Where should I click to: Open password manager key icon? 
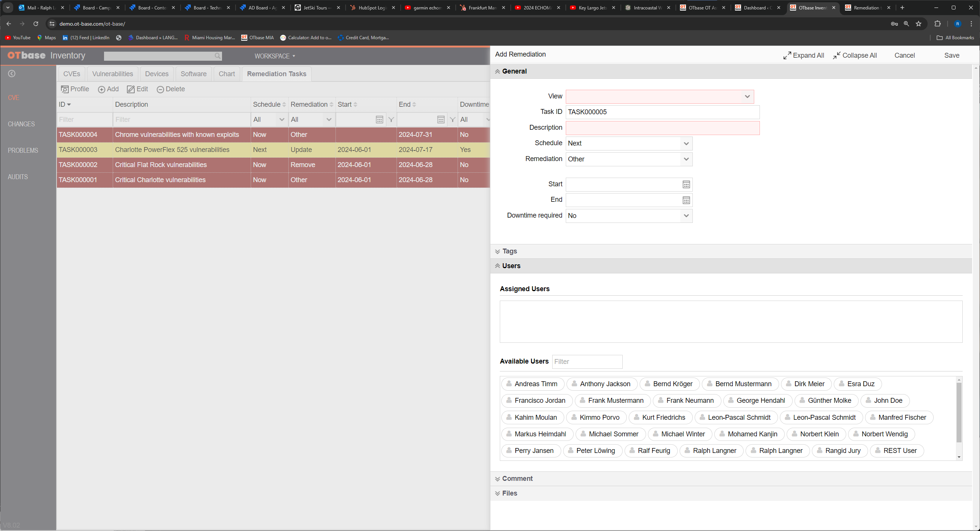tap(894, 24)
